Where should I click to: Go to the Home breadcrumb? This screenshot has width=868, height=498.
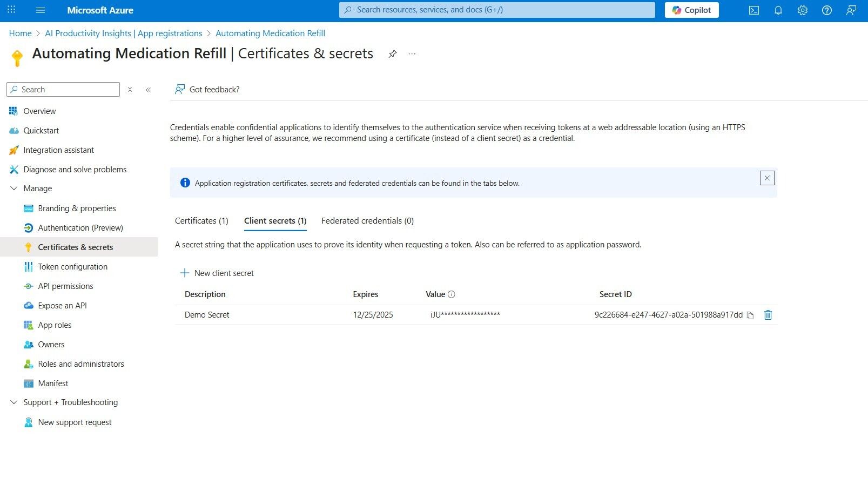21,33
